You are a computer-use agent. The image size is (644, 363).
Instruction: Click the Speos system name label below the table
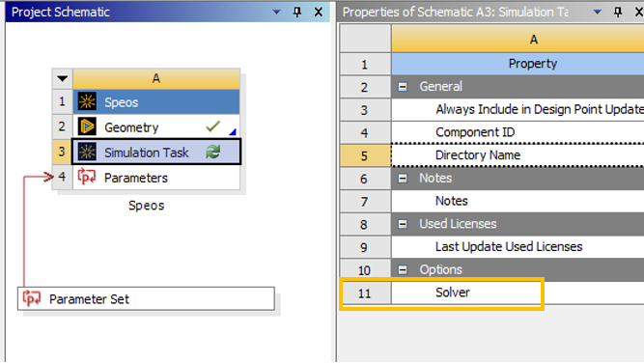coord(146,206)
